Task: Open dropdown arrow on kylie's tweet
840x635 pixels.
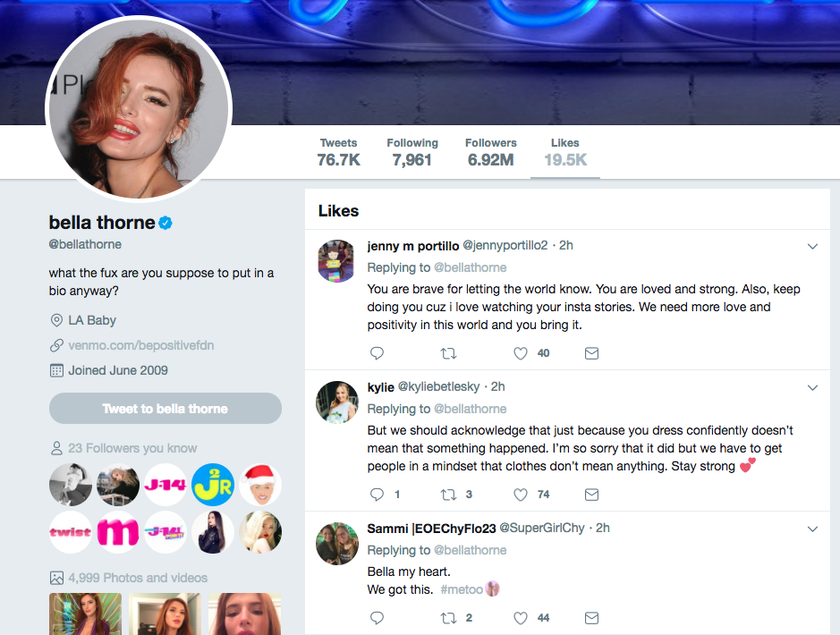Action: tap(812, 387)
